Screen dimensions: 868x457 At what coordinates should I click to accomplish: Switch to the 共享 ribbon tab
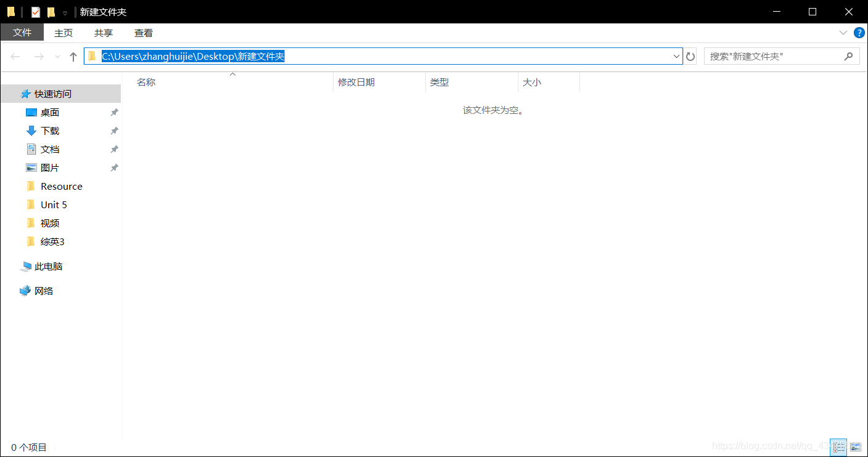pos(104,33)
